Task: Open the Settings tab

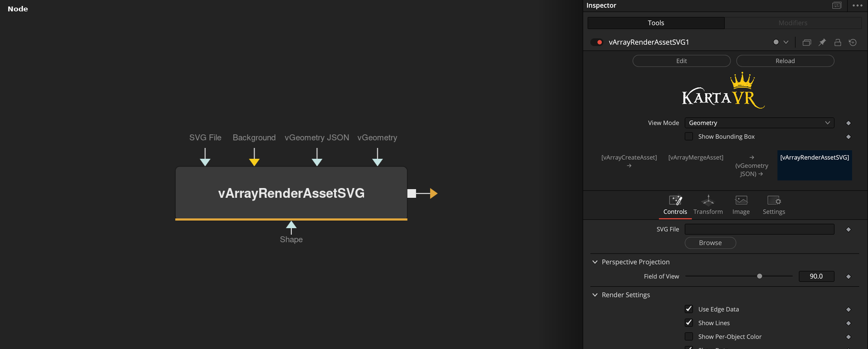Action: pos(774,205)
